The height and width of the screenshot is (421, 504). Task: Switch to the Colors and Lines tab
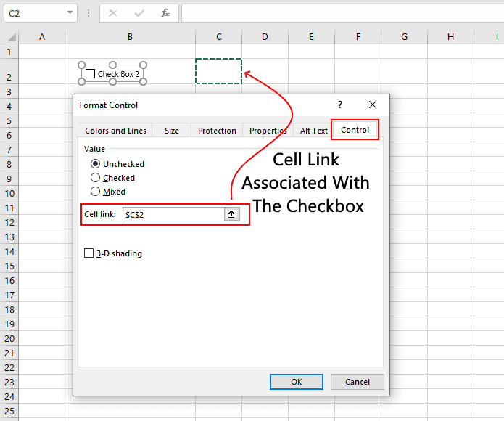click(x=115, y=131)
